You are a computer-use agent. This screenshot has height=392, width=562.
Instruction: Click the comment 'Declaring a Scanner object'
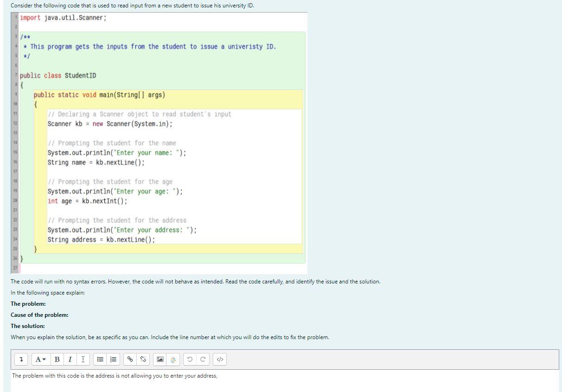coord(139,114)
